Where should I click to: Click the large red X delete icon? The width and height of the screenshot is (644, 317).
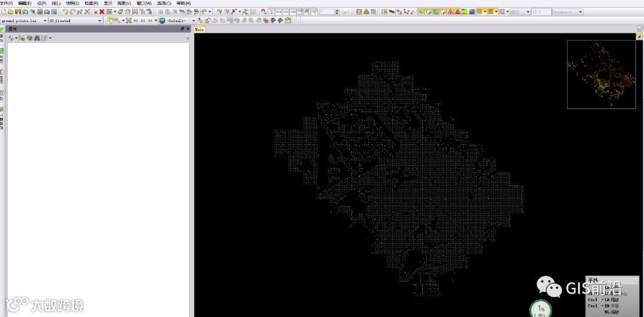click(102, 12)
